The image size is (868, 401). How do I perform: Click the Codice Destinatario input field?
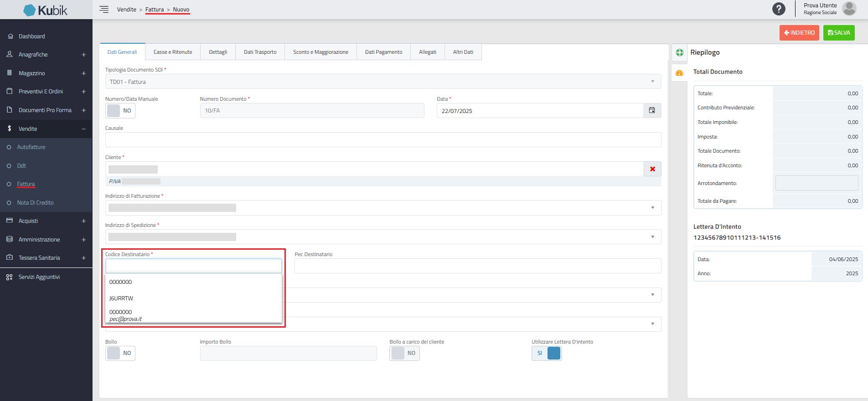point(194,266)
